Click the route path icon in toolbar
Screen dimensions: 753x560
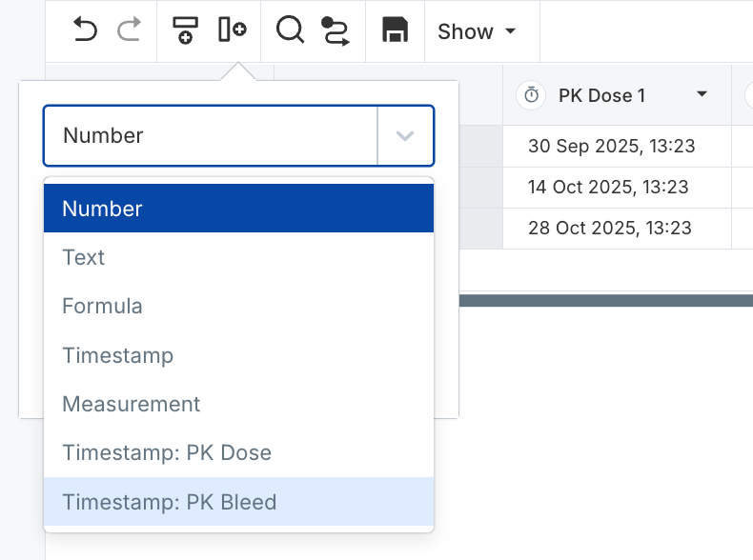click(336, 31)
